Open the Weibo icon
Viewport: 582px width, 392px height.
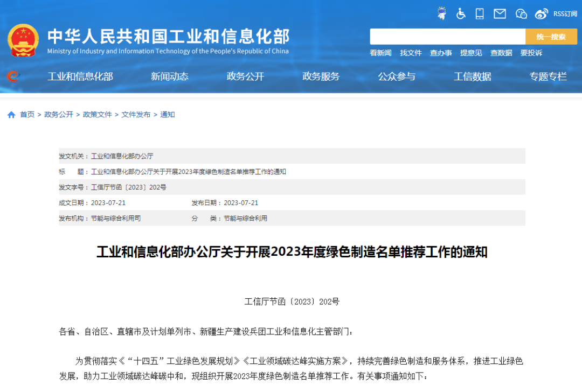click(x=541, y=14)
